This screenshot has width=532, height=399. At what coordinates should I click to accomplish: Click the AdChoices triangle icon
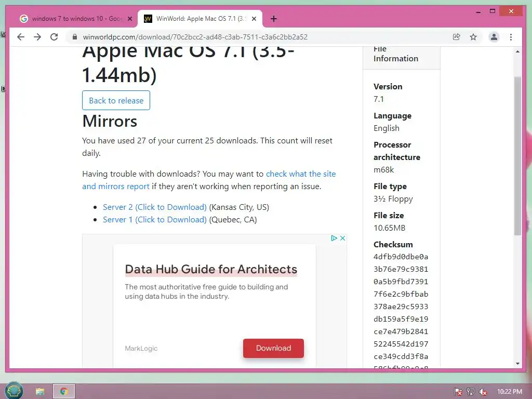[x=334, y=238]
